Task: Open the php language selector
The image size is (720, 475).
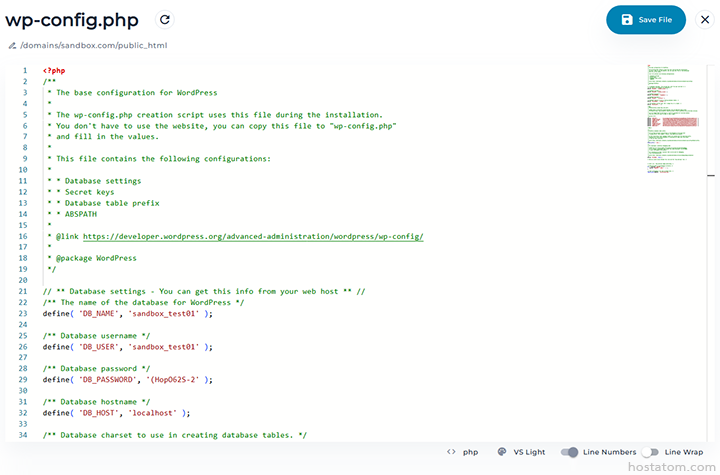Action: click(469, 452)
